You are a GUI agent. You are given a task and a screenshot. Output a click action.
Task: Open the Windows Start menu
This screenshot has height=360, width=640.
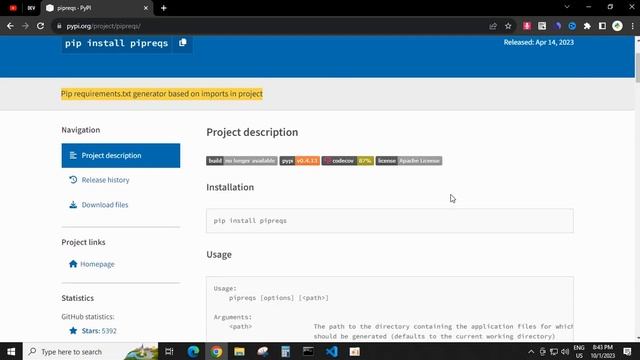pyautogui.click(x=11, y=351)
